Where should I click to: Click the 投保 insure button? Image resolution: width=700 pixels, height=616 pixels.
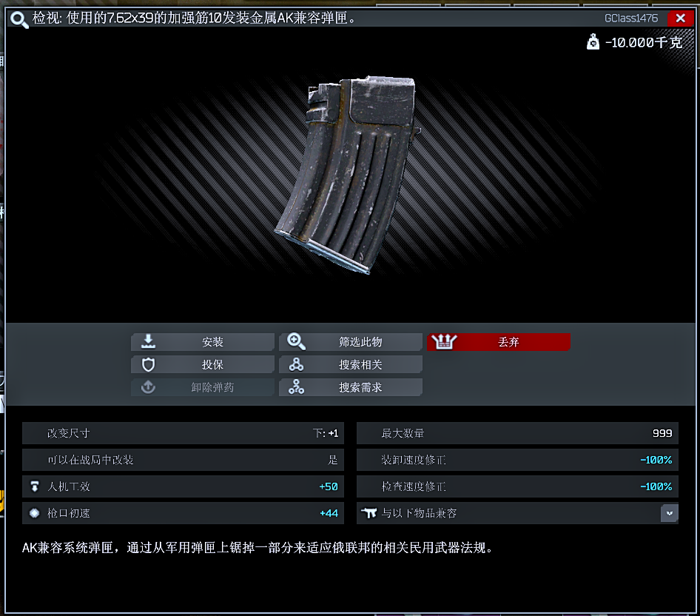pos(203,364)
